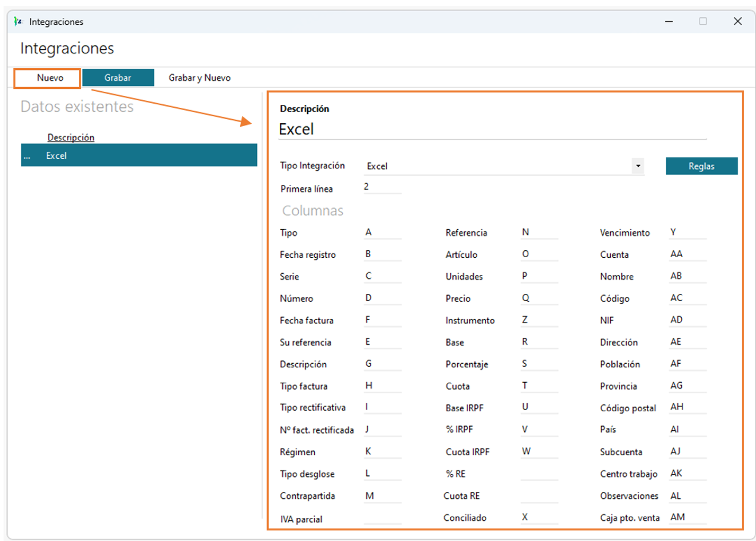Select the Excel row in Datos existentes
Viewport: 756px width, 541px height.
click(x=139, y=156)
